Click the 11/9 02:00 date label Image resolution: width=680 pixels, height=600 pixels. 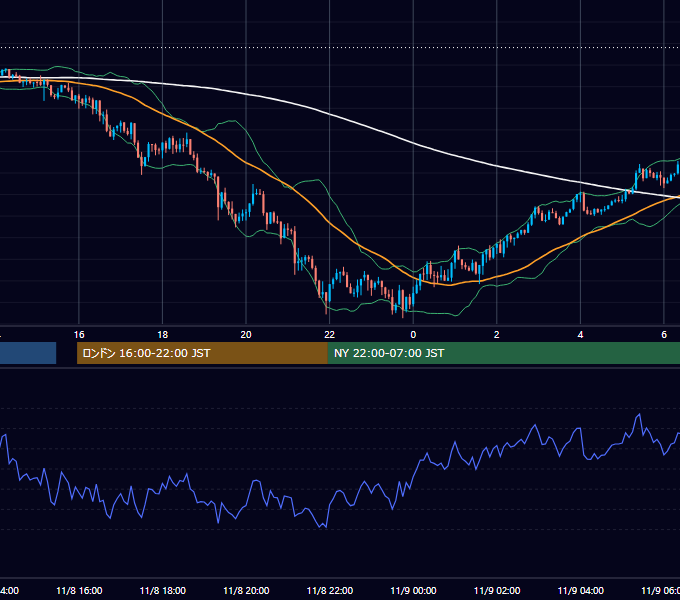pos(497,591)
